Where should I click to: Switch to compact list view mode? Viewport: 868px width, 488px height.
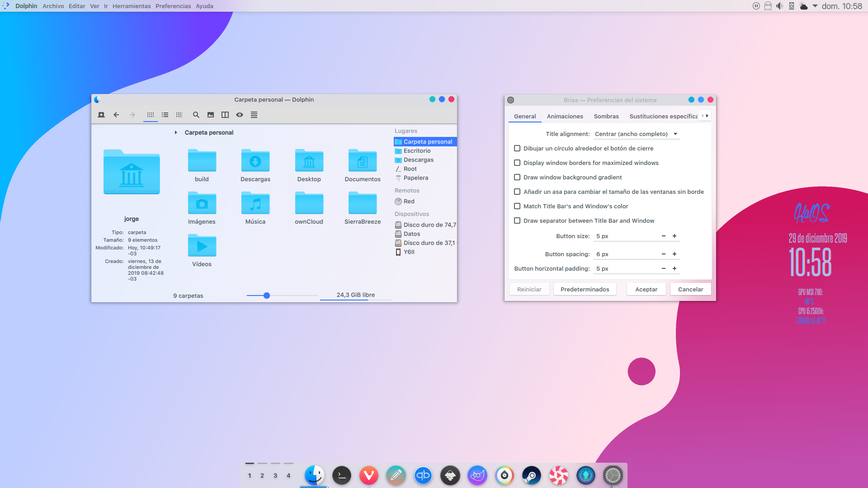click(x=165, y=115)
